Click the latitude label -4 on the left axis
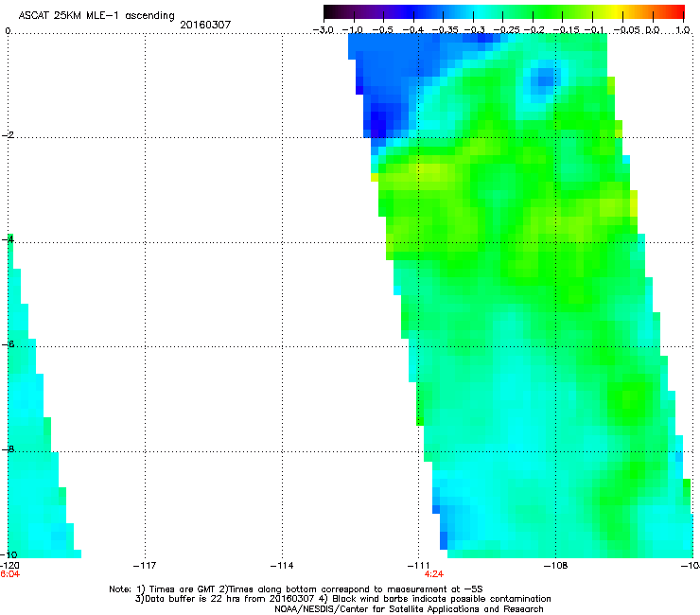Screen dimensions: 700x615 [8, 239]
